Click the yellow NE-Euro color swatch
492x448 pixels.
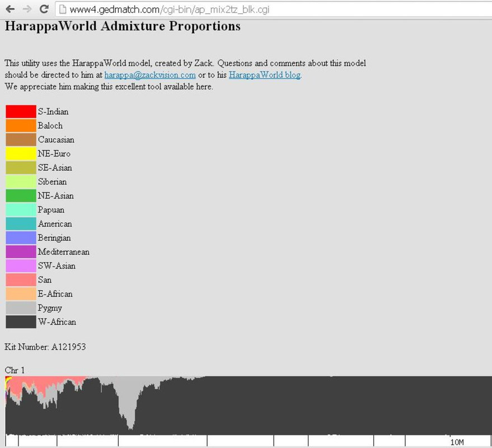pos(21,154)
